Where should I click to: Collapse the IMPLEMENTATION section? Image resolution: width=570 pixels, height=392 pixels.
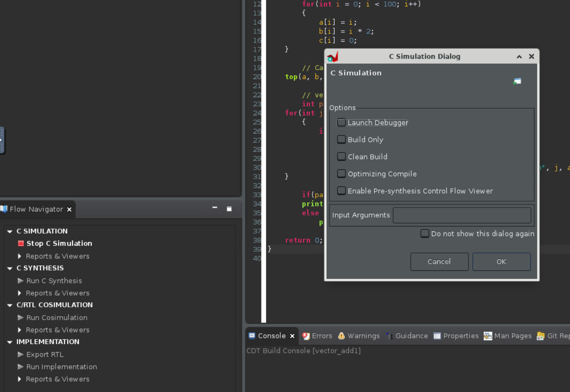10,342
